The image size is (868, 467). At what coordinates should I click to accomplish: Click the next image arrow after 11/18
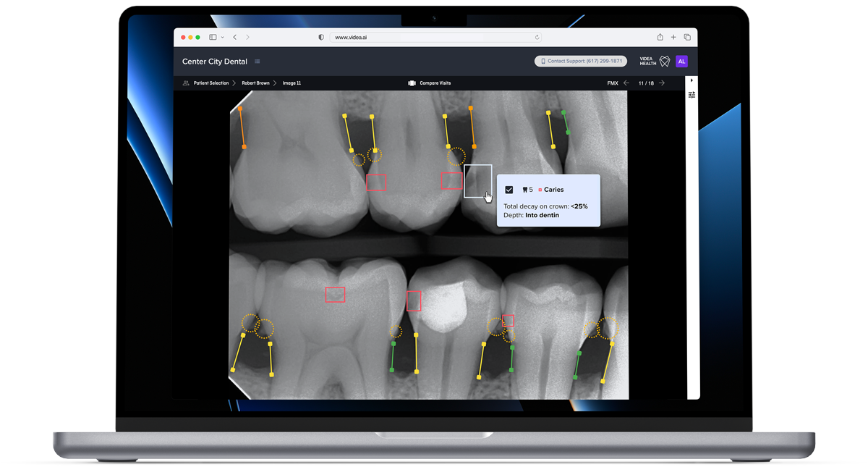coord(660,83)
